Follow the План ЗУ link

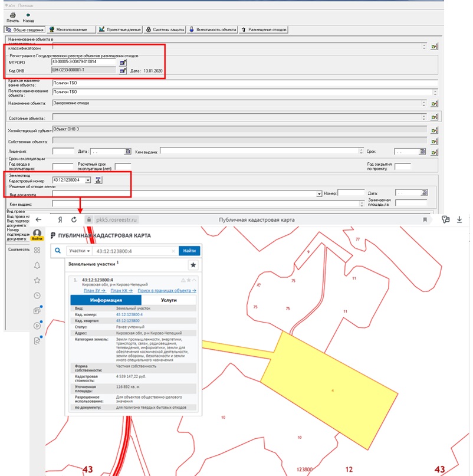point(94,291)
